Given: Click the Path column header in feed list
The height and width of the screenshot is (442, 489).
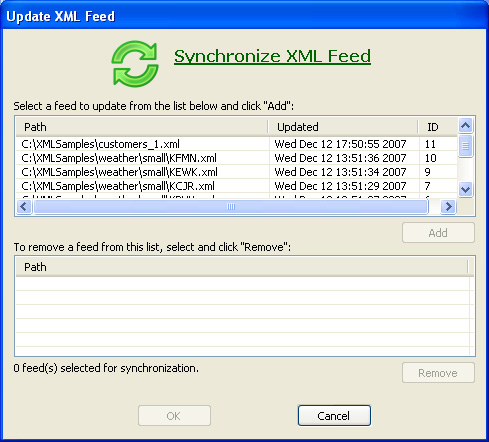Looking at the screenshot, I should [142, 127].
